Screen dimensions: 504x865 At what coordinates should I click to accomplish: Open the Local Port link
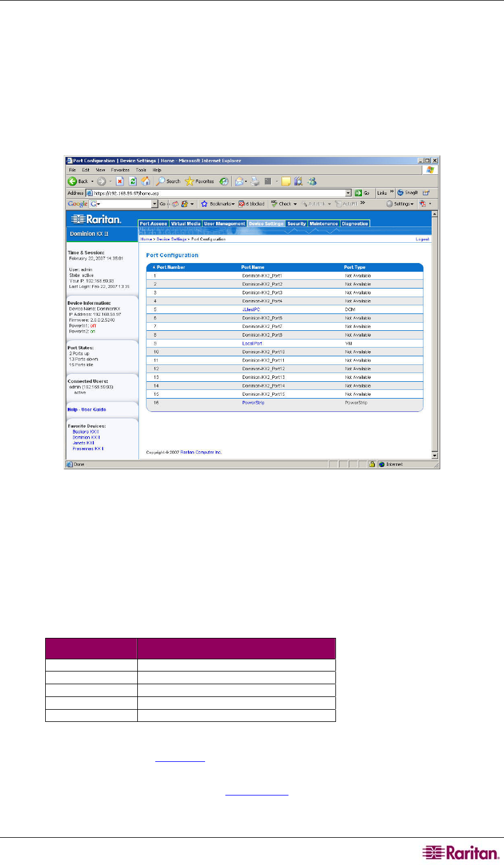252,344
